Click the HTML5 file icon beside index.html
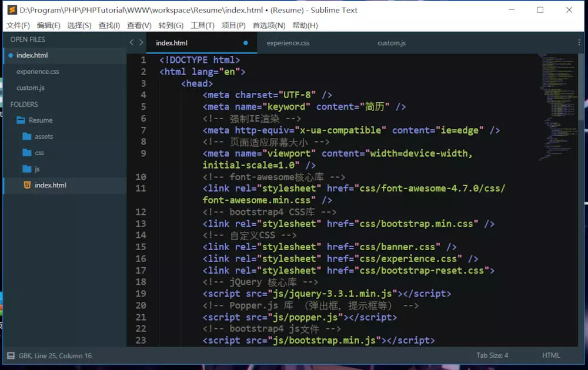588x370 pixels. [x=27, y=185]
